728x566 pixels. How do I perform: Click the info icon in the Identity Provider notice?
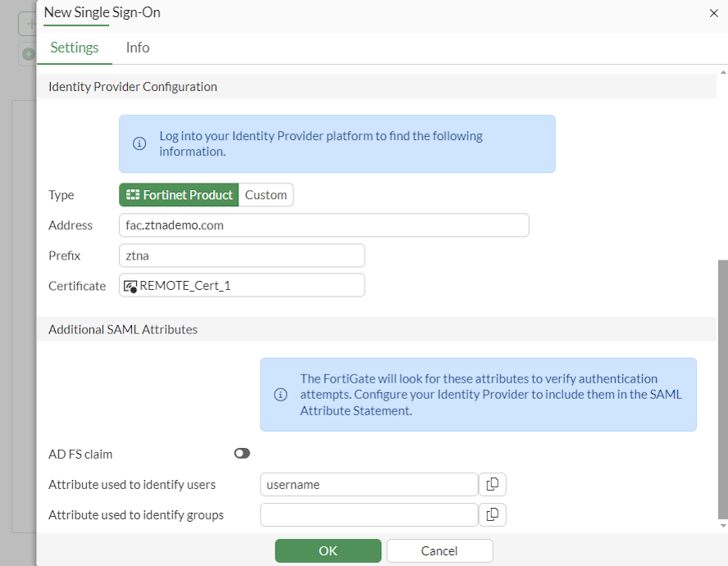(x=139, y=143)
